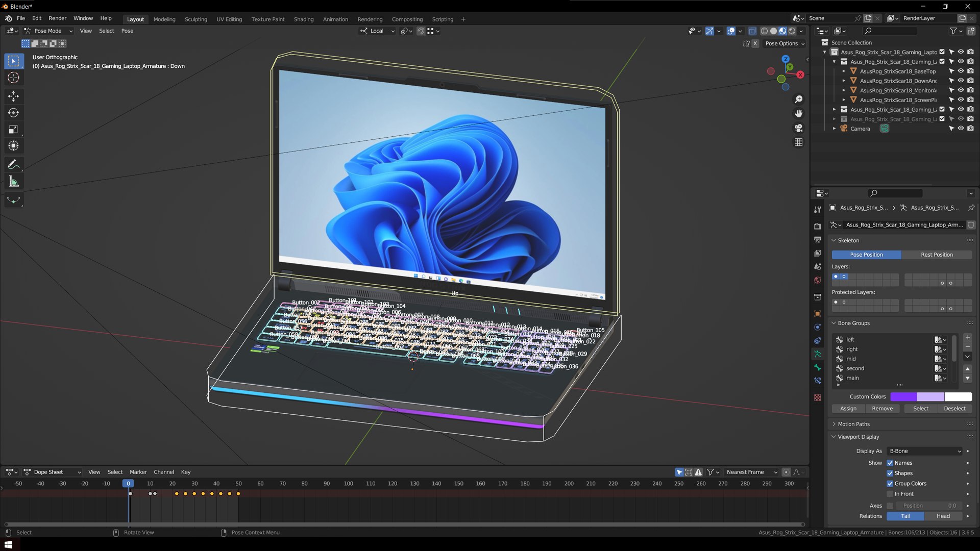Toggle camera view icon
Image resolution: width=980 pixels, height=551 pixels.
click(x=799, y=128)
